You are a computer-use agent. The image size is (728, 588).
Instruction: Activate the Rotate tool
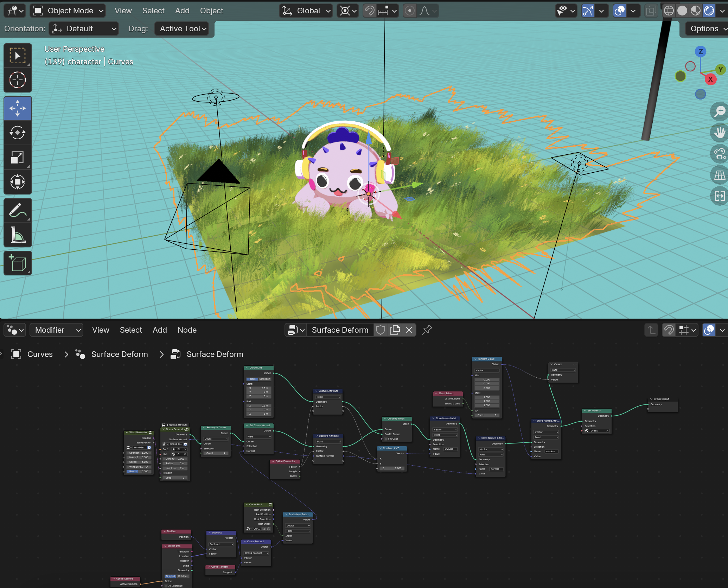pos(17,133)
